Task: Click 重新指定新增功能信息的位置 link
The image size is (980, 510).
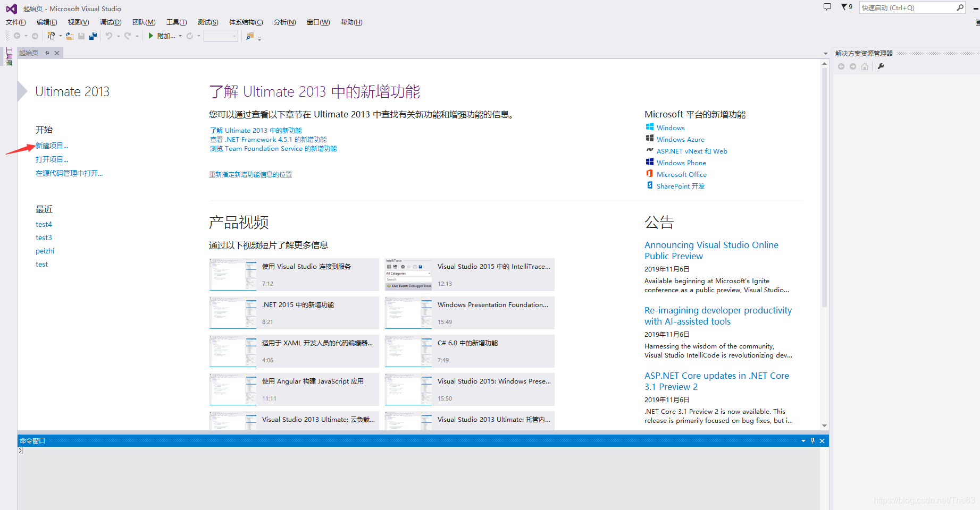Action: coord(250,174)
